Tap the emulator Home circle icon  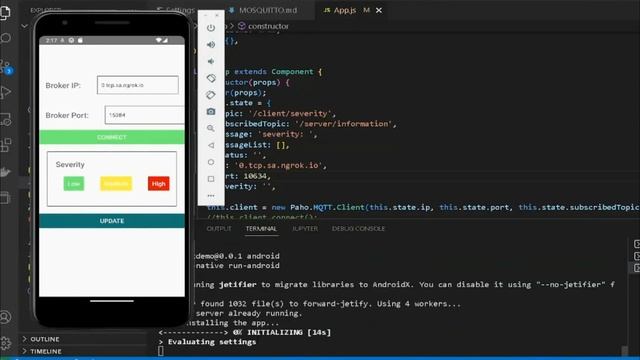(x=211, y=162)
